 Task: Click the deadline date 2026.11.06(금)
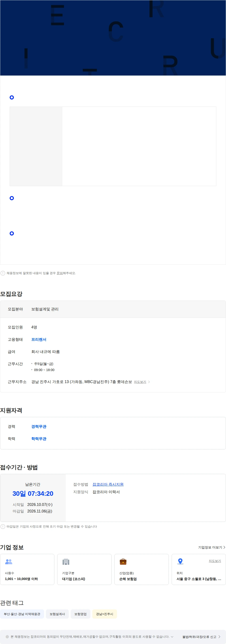(40, 511)
